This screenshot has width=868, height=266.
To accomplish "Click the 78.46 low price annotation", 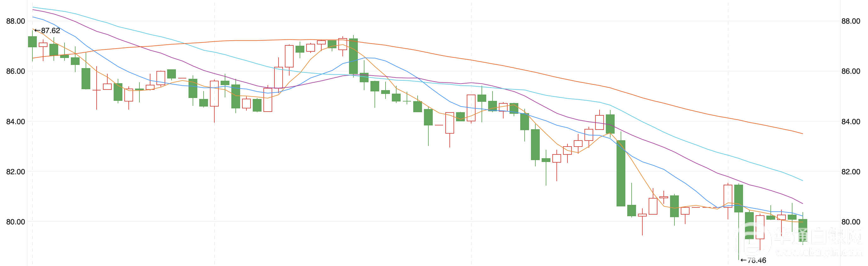I will point(753,260).
